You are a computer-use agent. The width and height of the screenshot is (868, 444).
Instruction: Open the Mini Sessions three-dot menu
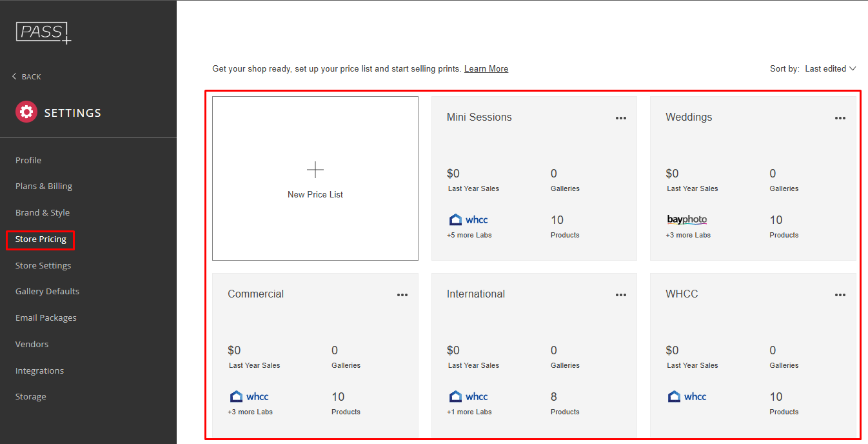click(x=621, y=118)
